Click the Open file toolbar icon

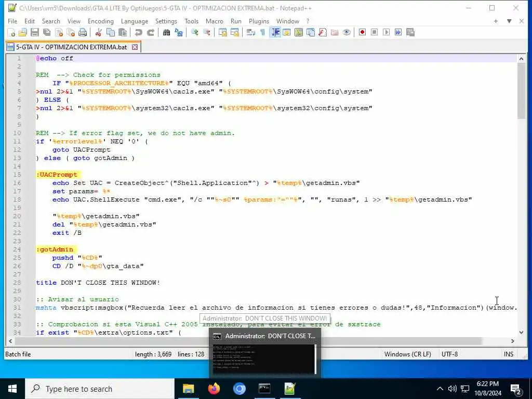23,32
